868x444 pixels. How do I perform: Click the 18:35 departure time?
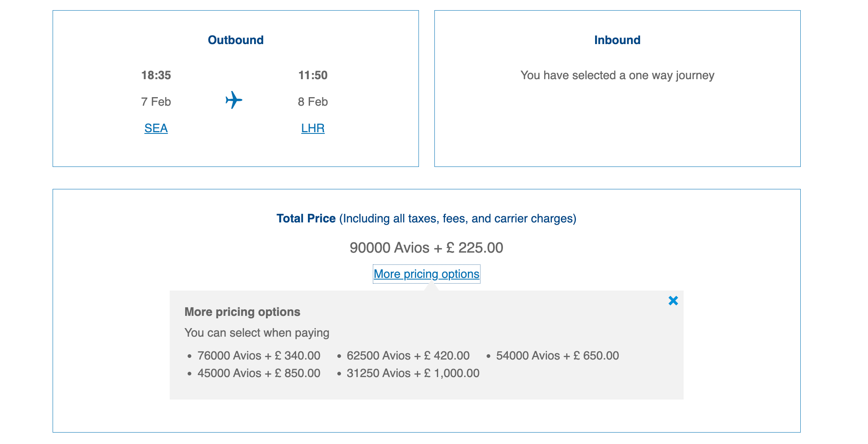point(156,75)
